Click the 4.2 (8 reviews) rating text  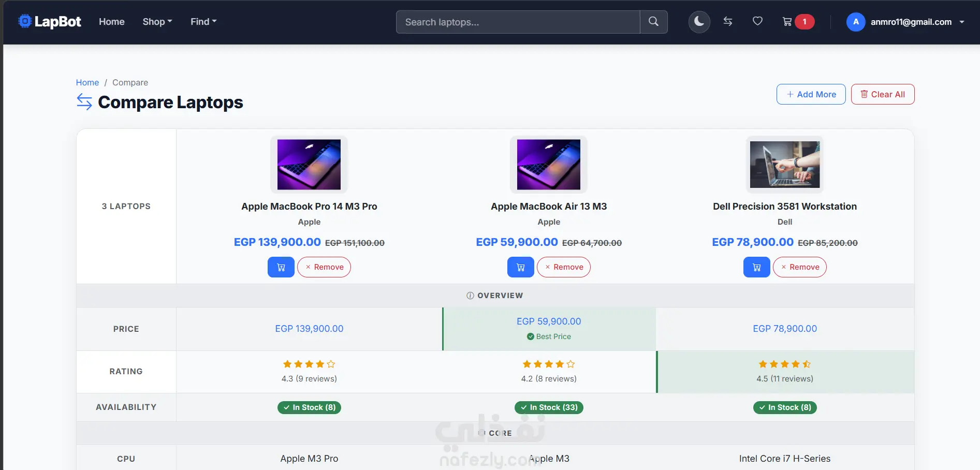tap(549, 379)
